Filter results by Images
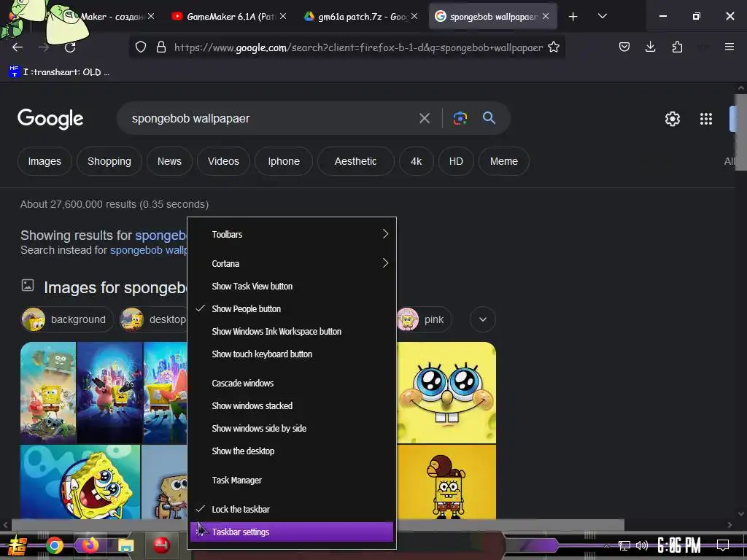 tap(44, 161)
